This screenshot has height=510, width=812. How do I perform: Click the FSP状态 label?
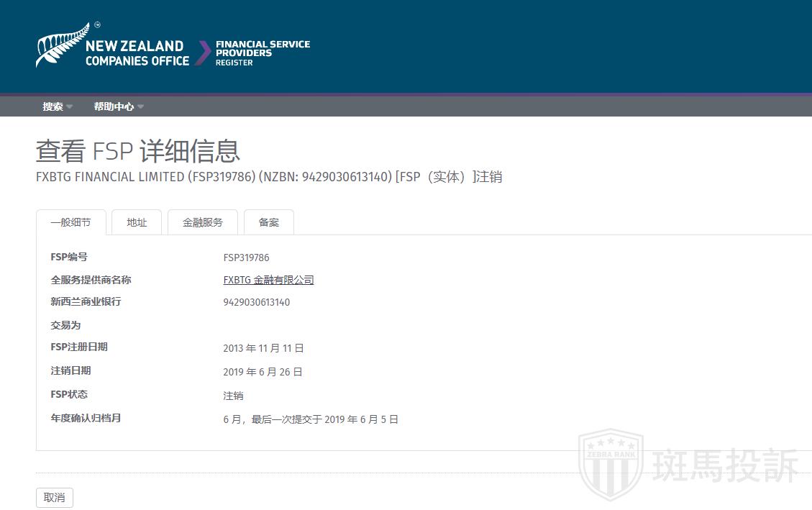tap(69, 394)
